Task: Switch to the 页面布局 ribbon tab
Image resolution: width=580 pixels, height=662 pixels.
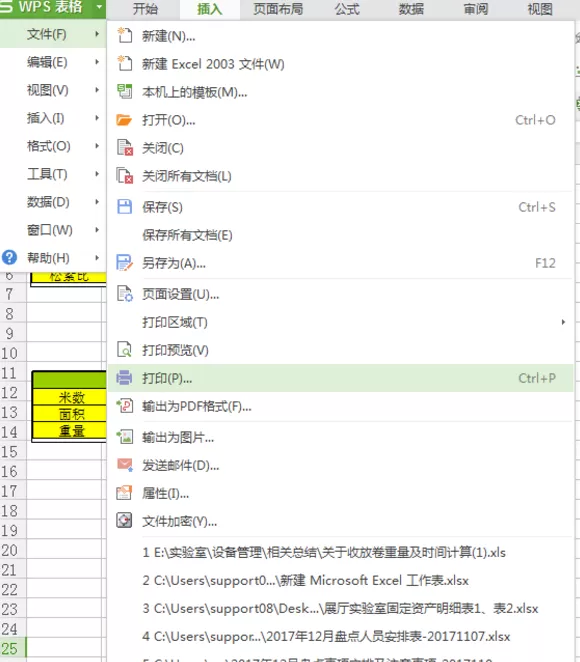Action: (278, 9)
